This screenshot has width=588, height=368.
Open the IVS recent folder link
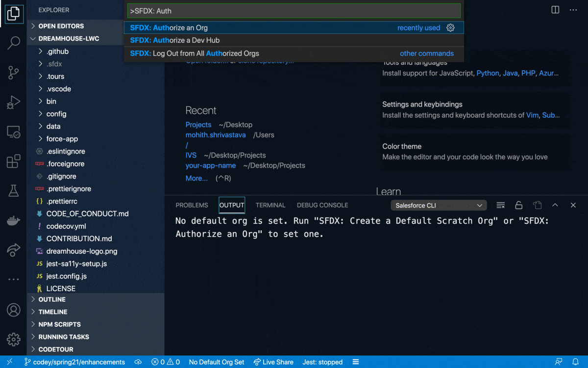[x=191, y=155]
